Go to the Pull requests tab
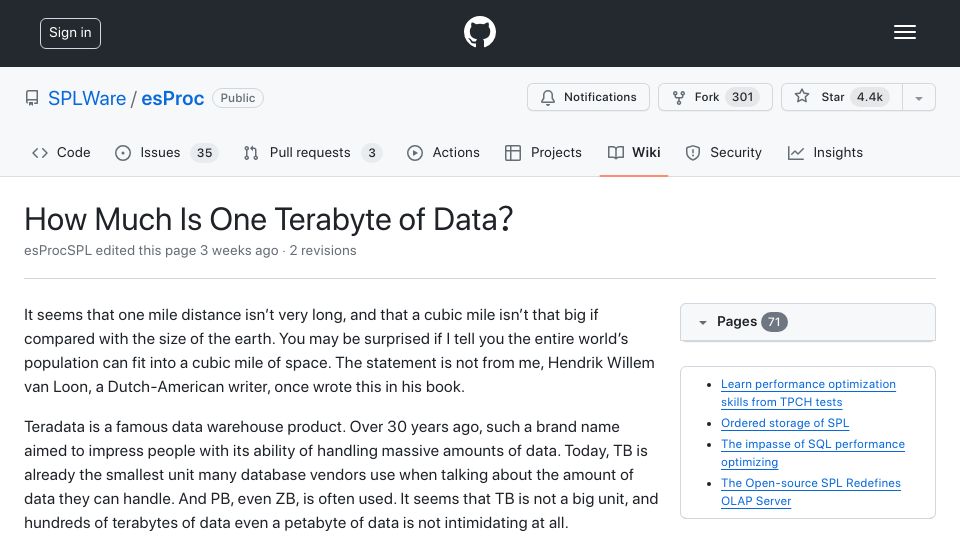The image size is (960, 540). (312, 152)
